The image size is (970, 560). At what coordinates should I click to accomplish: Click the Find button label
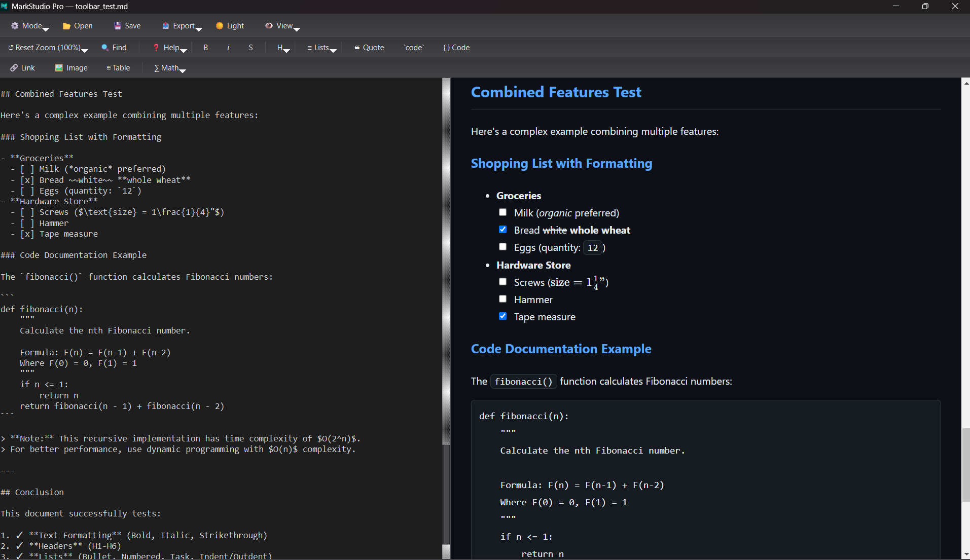coord(120,48)
